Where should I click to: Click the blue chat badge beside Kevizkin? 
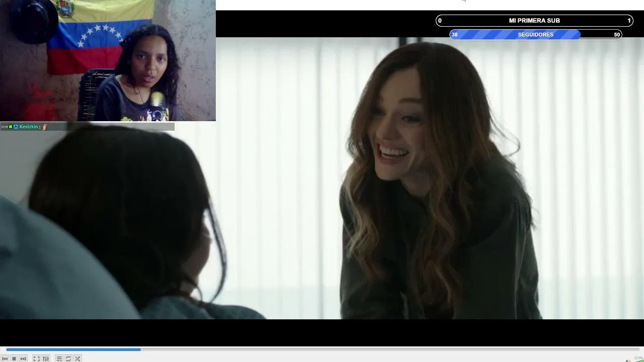pos(16,127)
